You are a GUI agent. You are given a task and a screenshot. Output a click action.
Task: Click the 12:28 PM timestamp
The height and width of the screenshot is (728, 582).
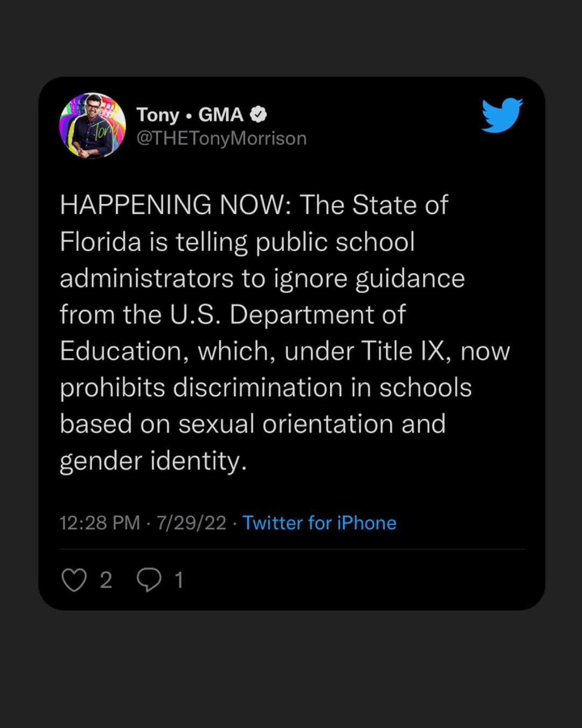tap(100, 523)
